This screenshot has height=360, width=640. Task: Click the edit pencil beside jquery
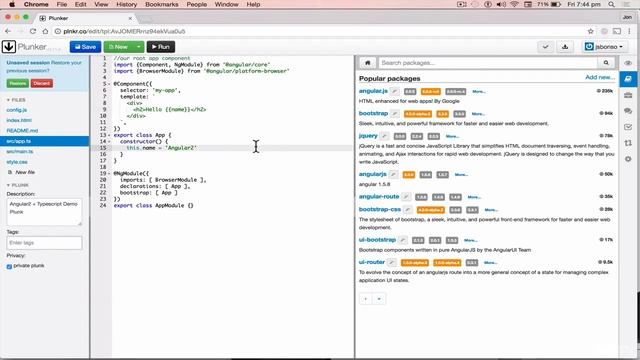click(x=384, y=136)
